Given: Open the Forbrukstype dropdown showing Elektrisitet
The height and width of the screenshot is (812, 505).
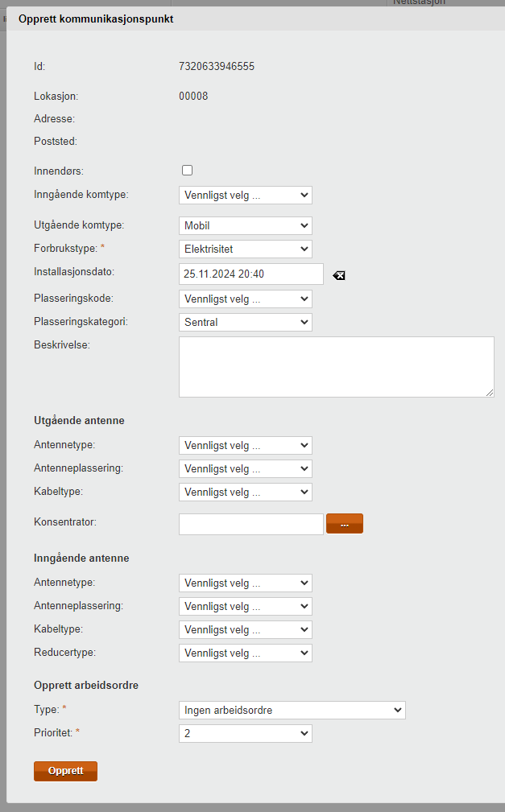Looking at the screenshot, I should (245, 249).
